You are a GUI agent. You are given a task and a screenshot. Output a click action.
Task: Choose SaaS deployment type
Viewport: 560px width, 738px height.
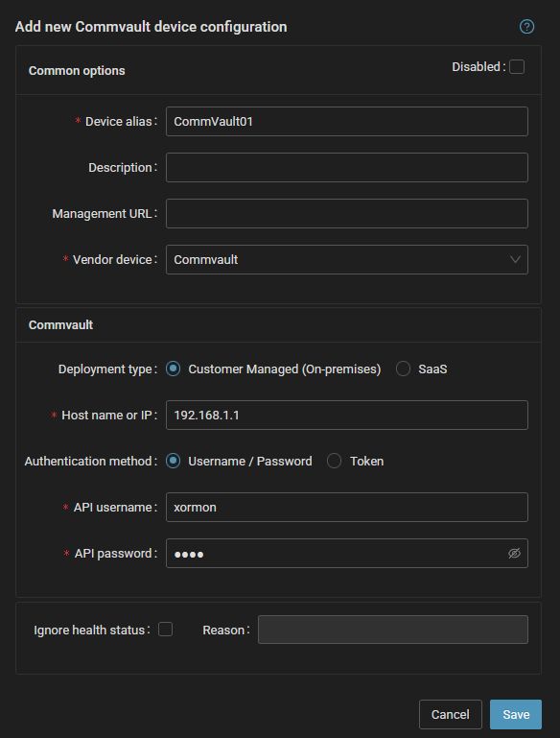click(x=403, y=369)
